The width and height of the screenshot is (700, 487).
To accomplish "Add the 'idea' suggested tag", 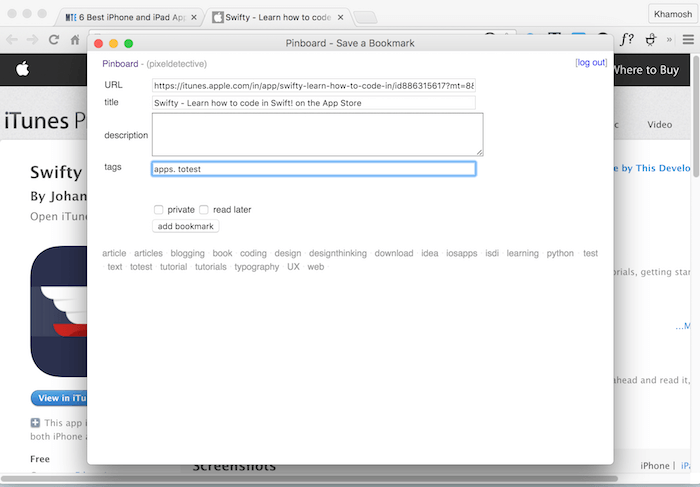I will click(x=430, y=253).
